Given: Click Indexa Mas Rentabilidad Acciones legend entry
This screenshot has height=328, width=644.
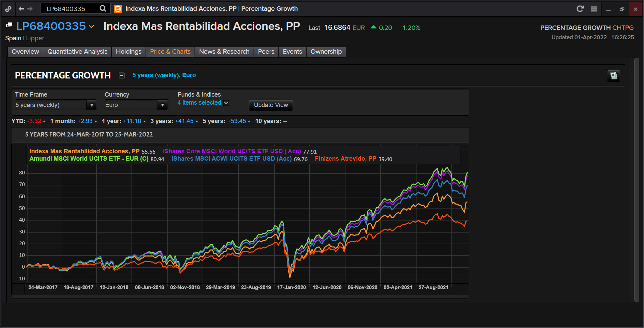Looking at the screenshot, I should pos(85,151).
